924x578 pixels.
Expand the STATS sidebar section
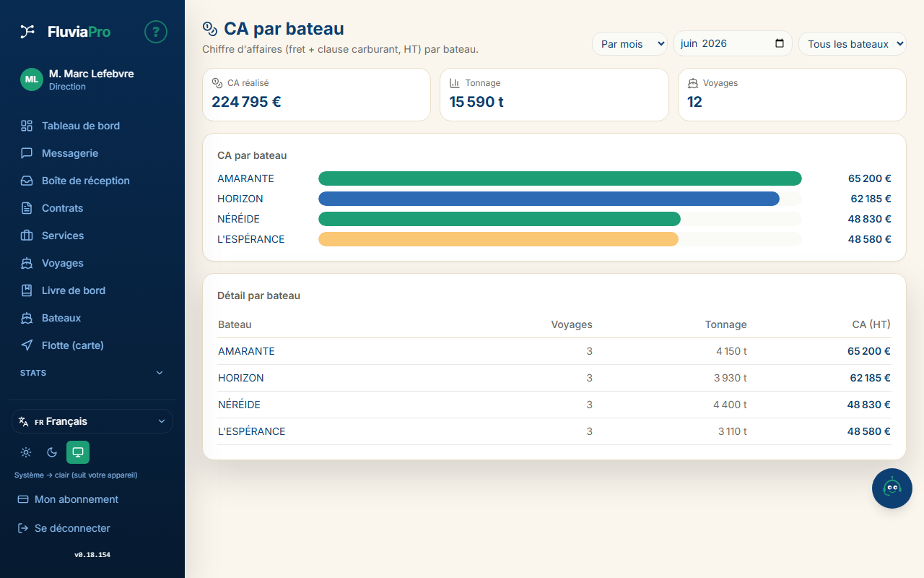click(92, 373)
